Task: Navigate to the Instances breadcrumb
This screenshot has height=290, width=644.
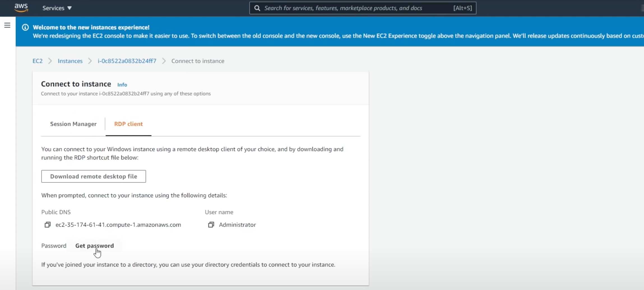Action: [70, 61]
